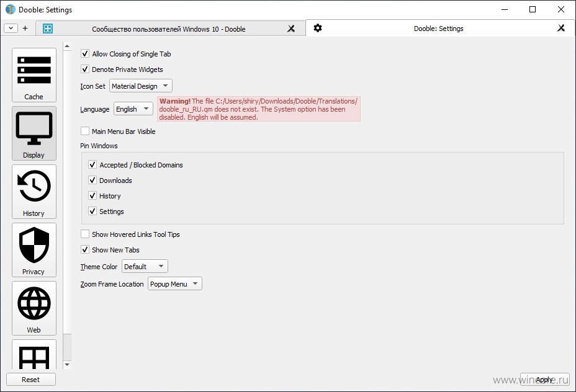Open the Web globe section
The image size is (576, 392).
point(34,308)
